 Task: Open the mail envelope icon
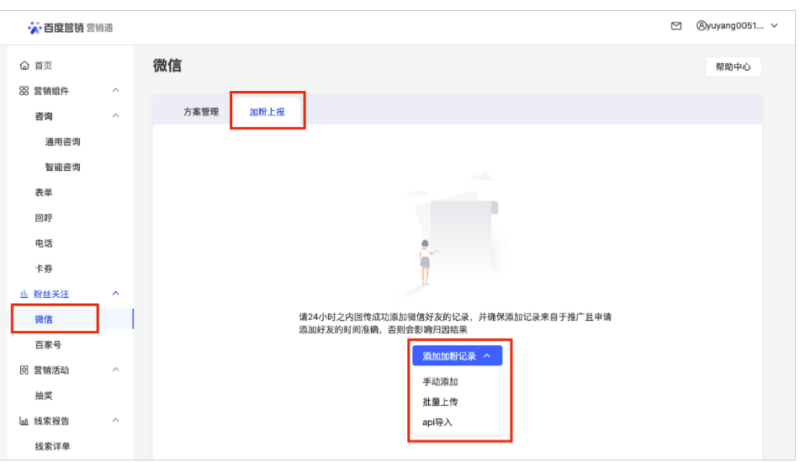[x=676, y=26]
